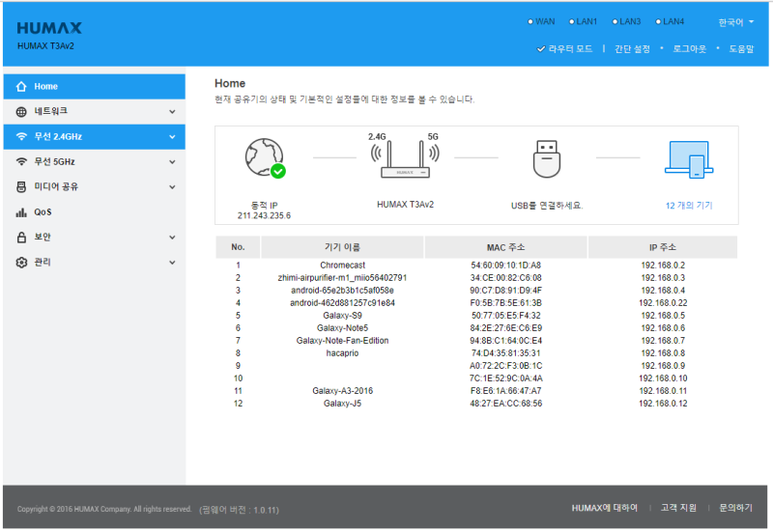Image resolution: width=773 pixels, height=532 pixels.
Task: Click the 12 개의 기기 link
Action: pos(688,206)
